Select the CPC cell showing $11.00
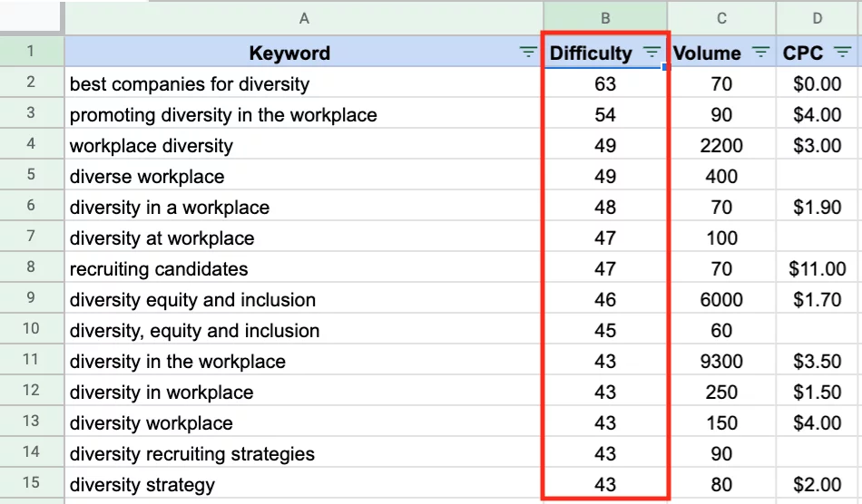This screenshot has width=862, height=504. 818,269
